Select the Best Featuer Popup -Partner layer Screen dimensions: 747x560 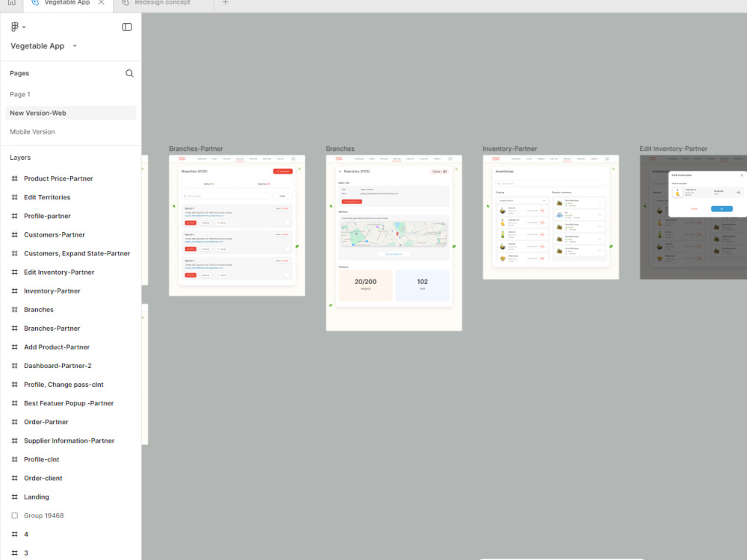[x=70, y=403]
